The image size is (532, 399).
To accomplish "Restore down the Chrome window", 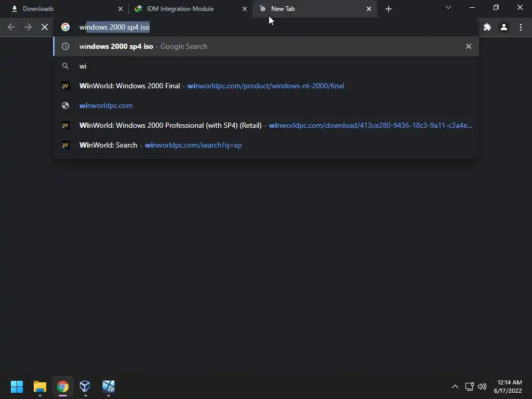I will pyautogui.click(x=496, y=7).
